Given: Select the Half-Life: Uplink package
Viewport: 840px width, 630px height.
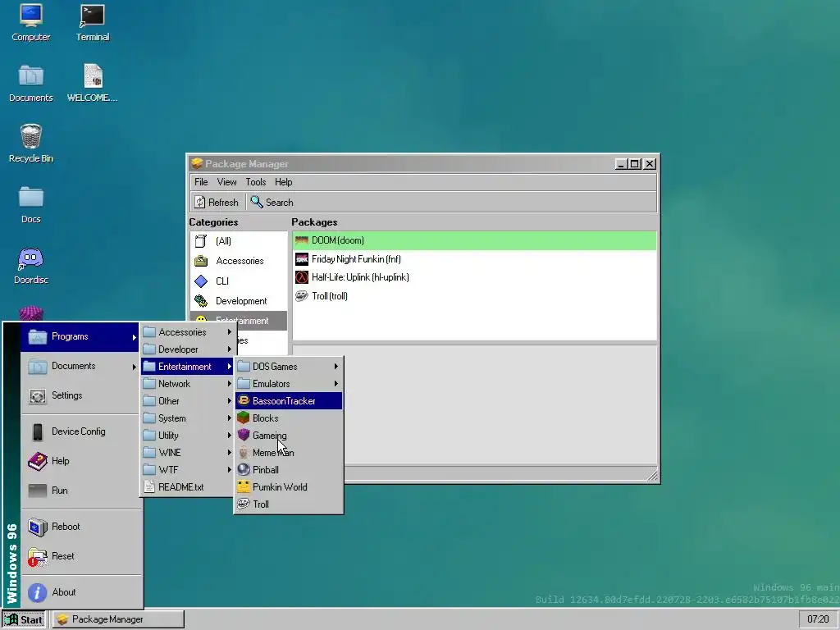Looking at the screenshot, I should pyautogui.click(x=474, y=277).
